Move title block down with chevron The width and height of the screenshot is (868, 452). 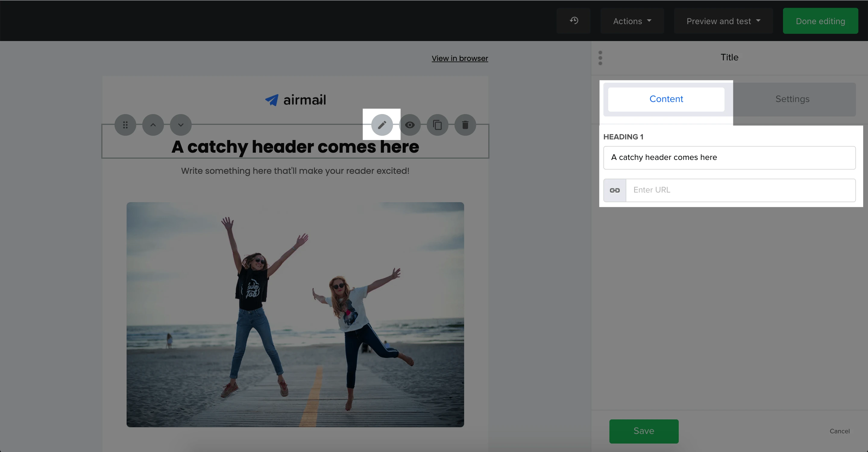[181, 125]
